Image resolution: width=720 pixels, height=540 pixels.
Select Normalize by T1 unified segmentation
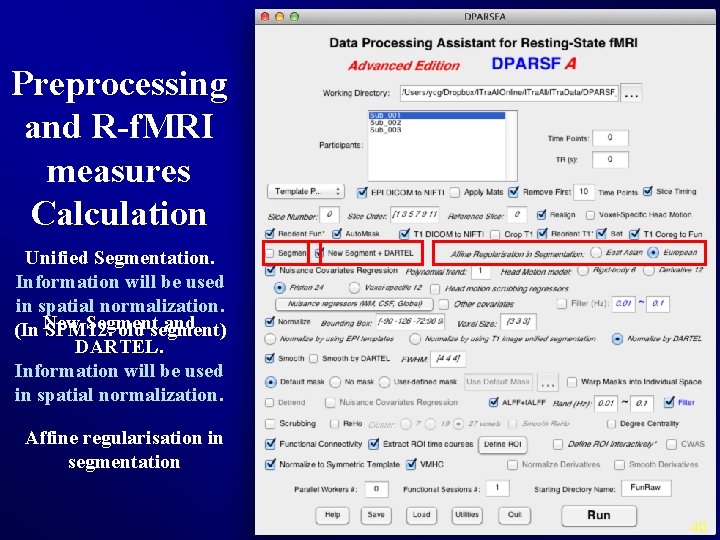pos(415,339)
